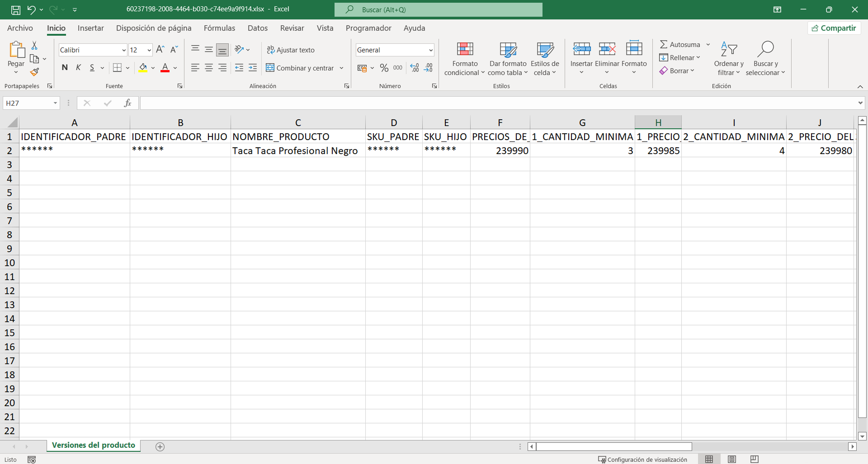
Task: Open the Fórmulas ribbon tab
Action: coord(219,28)
